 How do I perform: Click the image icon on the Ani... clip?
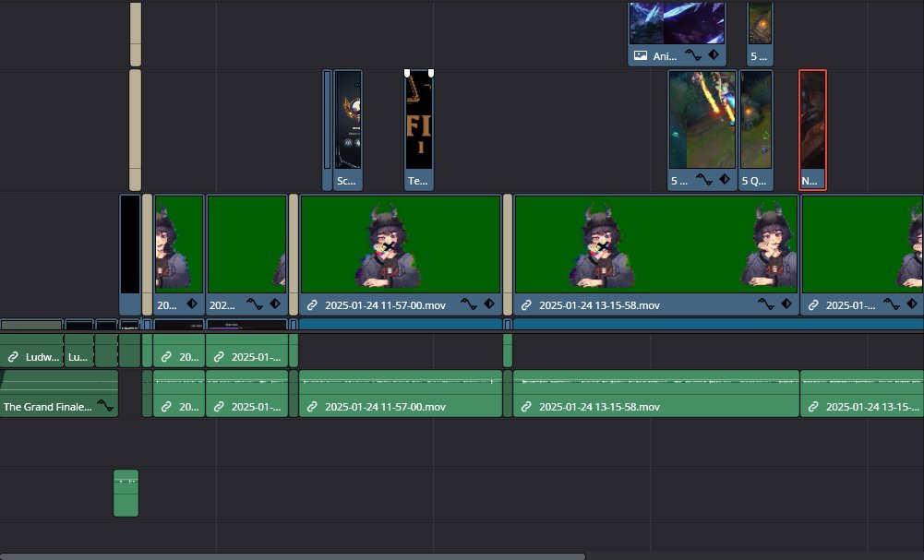640,56
